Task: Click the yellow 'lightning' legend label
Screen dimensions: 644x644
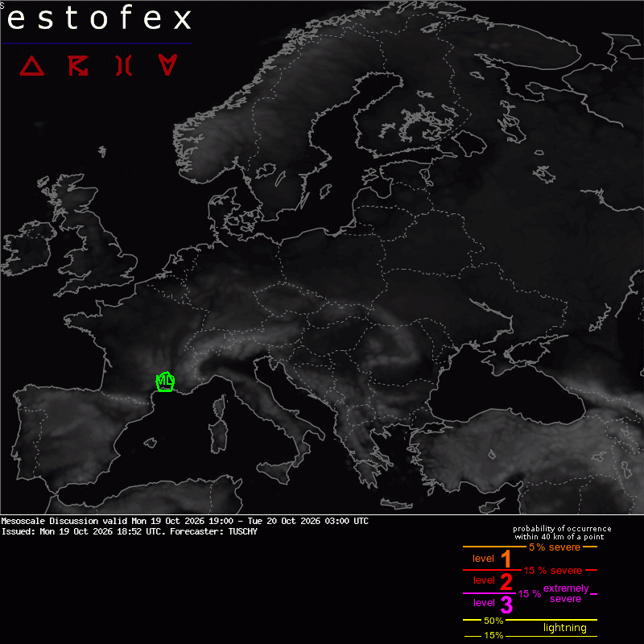Action: coord(565,628)
